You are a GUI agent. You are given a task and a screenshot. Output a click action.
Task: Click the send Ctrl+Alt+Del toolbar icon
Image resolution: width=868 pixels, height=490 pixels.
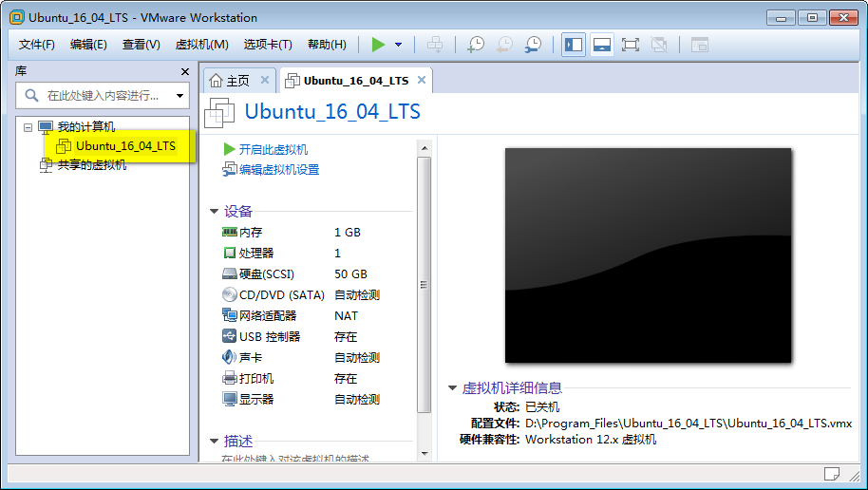(x=435, y=45)
